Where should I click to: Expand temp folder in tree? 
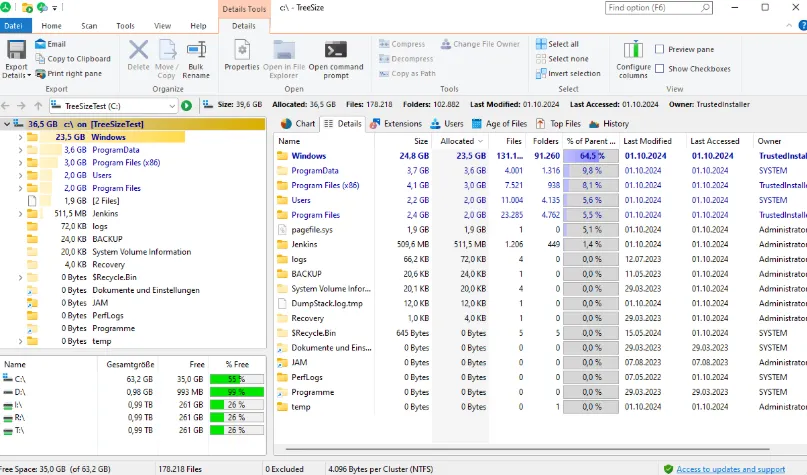pyautogui.click(x=20, y=341)
